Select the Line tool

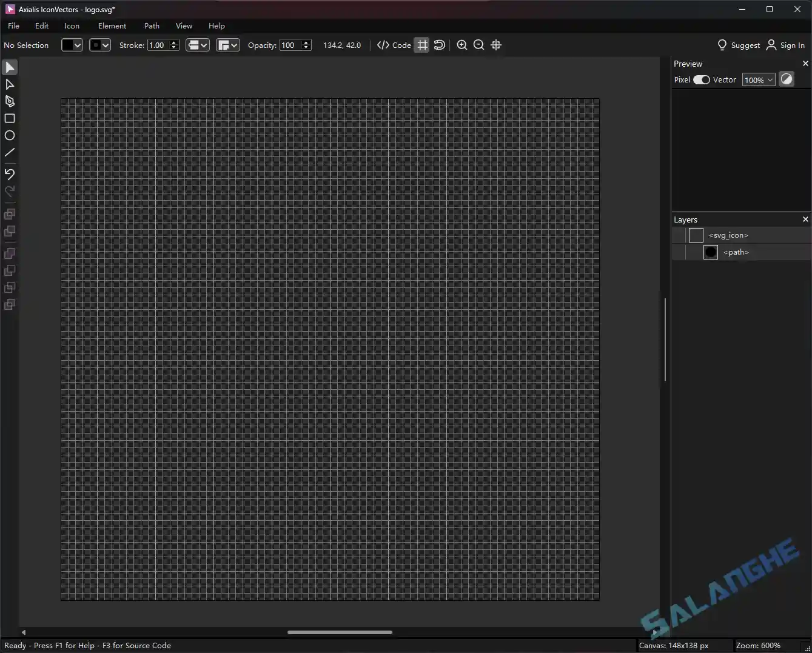point(10,152)
